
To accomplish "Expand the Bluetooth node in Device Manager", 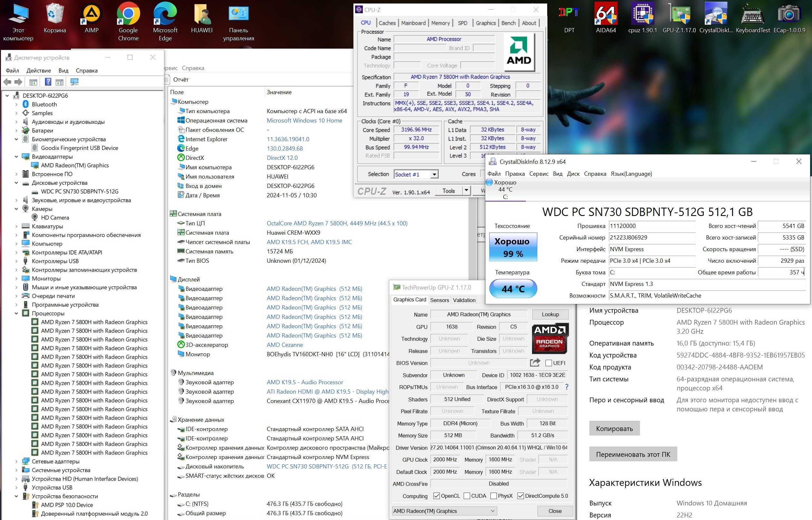I will [16, 104].
